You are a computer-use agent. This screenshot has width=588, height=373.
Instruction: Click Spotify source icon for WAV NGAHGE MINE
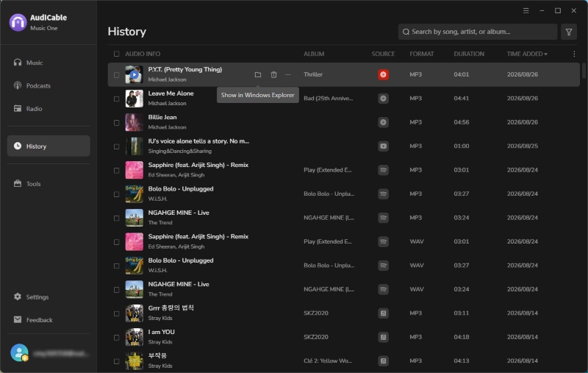point(383,289)
